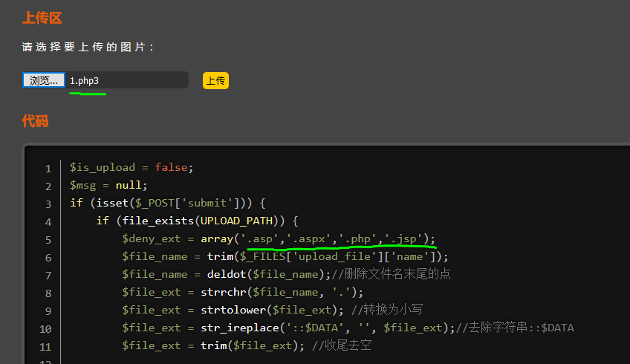The width and height of the screenshot is (630, 364).
Task: Click line number 5 in code gutter
Action: point(48,239)
